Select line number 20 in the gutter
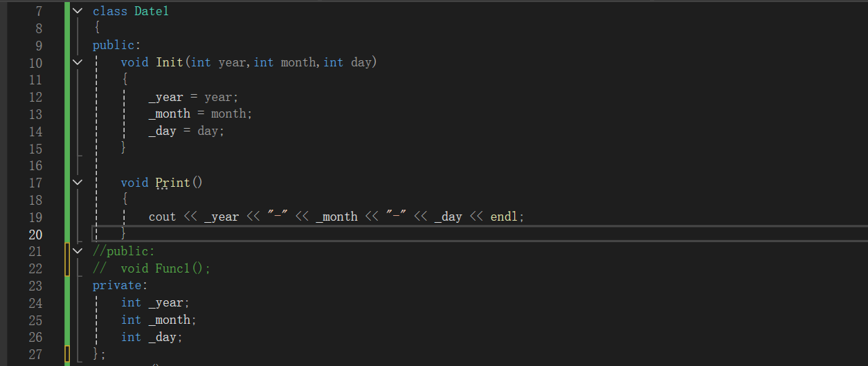 (x=35, y=235)
